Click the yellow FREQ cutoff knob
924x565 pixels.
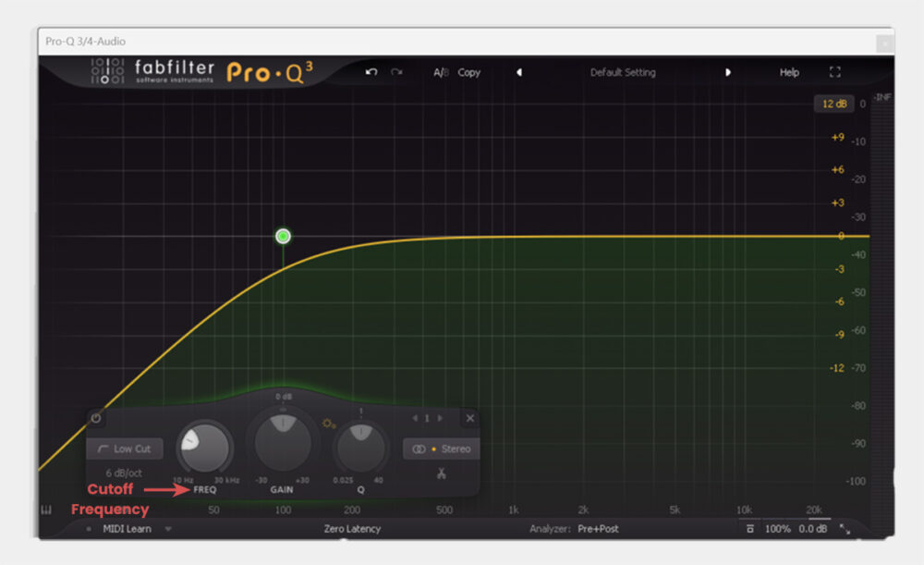(204, 448)
